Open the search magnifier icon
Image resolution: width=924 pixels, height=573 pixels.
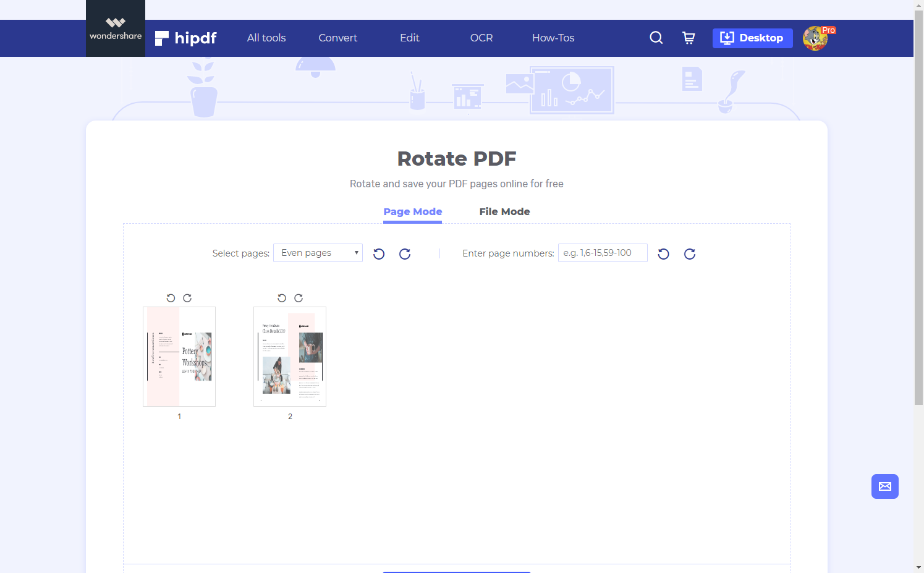pos(656,38)
